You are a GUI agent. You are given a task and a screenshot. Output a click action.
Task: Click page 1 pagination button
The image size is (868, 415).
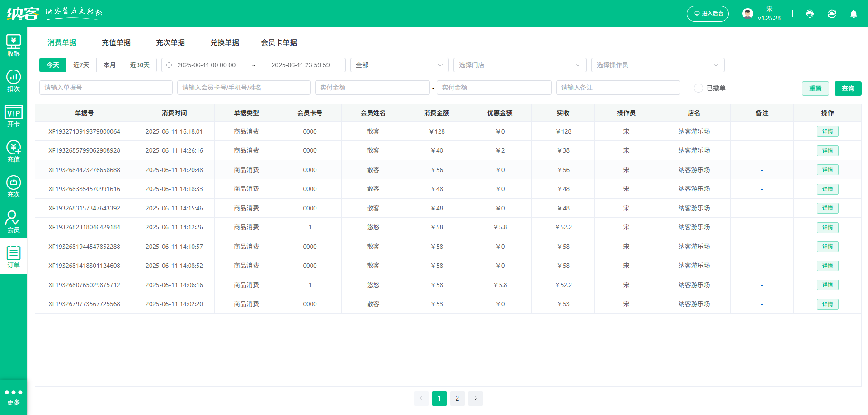(x=439, y=398)
